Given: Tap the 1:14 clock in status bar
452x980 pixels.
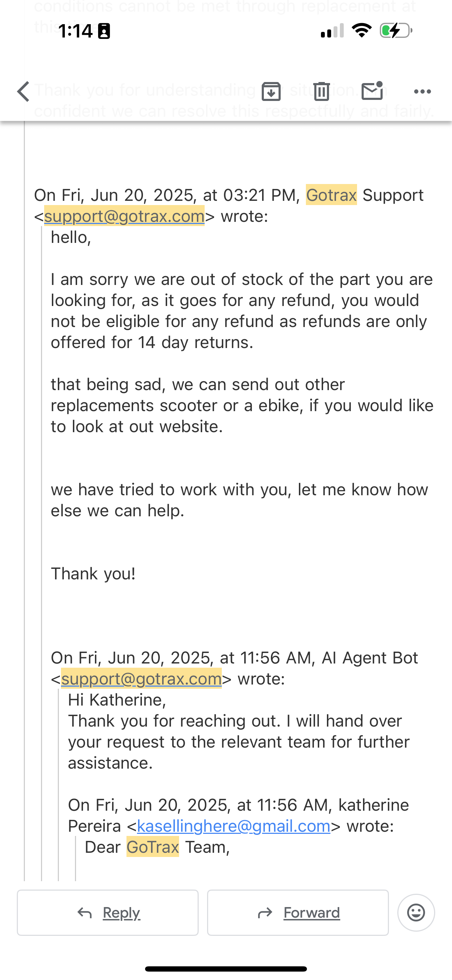Looking at the screenshot, I should tap(75, 31).
